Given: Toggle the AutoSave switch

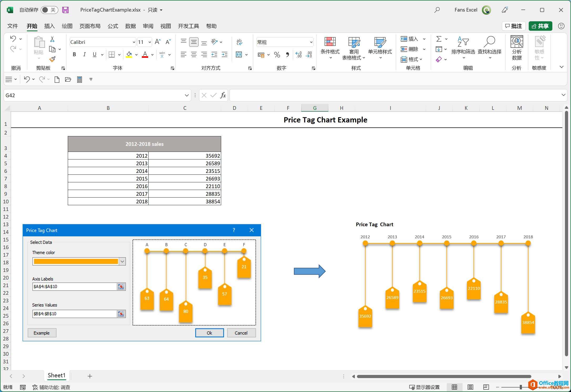Looking at the screenshot, I should [49, 10].
